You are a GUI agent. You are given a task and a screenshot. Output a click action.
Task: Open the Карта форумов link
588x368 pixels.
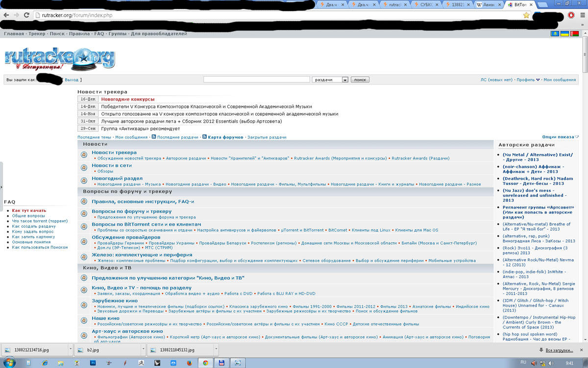225,137
